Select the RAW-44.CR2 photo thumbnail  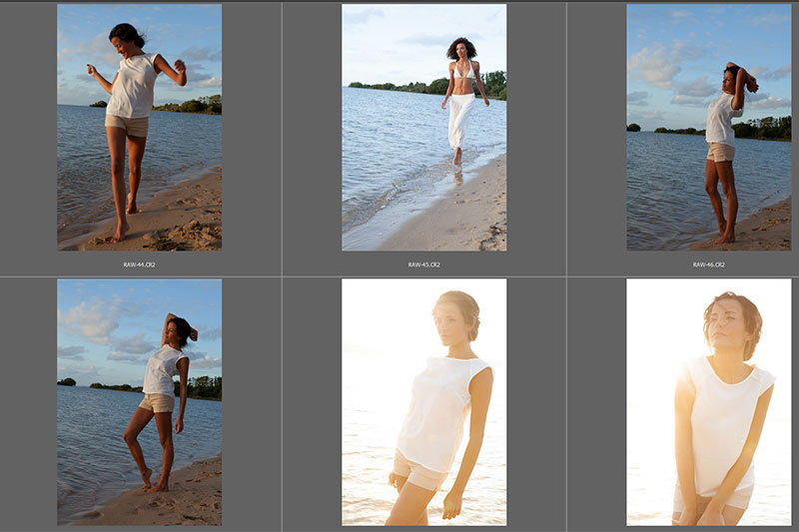tap(139, 128)
